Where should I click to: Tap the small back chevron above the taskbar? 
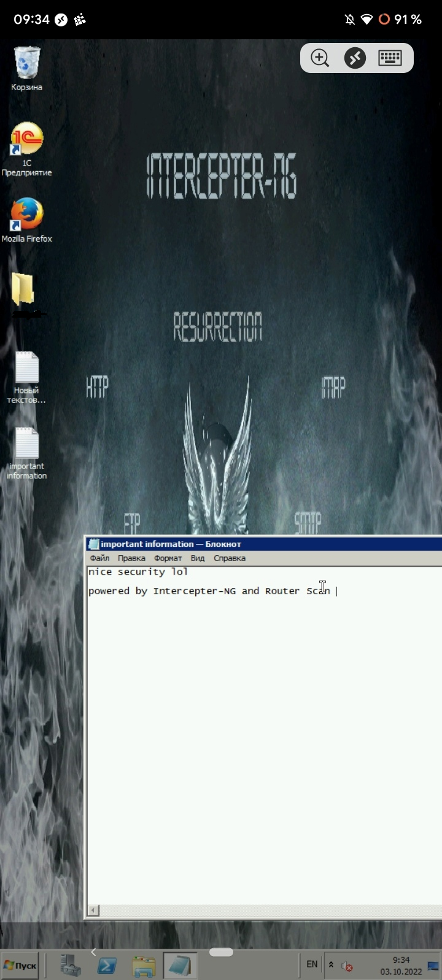point(93,952)
